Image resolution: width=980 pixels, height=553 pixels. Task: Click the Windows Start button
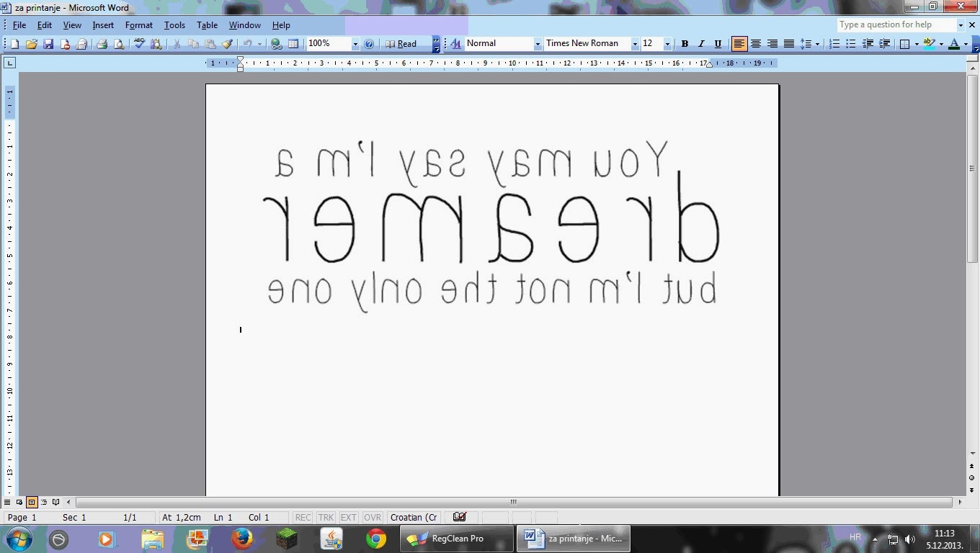[x=18, y=539]
